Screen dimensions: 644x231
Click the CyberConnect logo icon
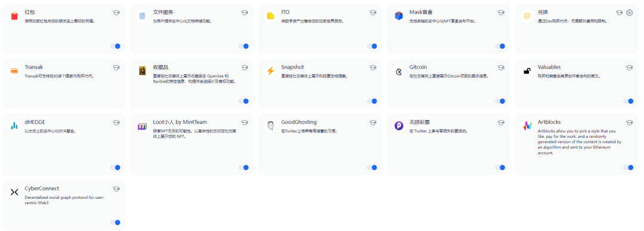(x=14, y=192)
